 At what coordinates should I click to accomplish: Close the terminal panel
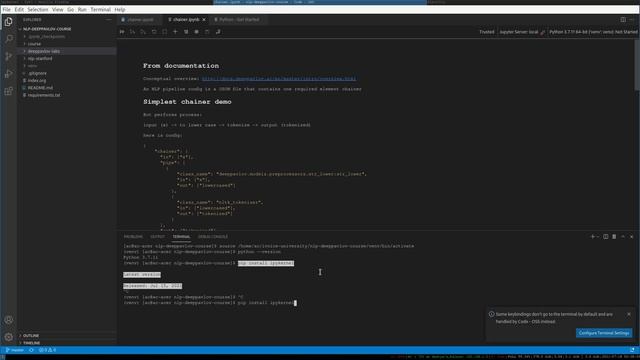pyautogui.click(x=631, y=236)
